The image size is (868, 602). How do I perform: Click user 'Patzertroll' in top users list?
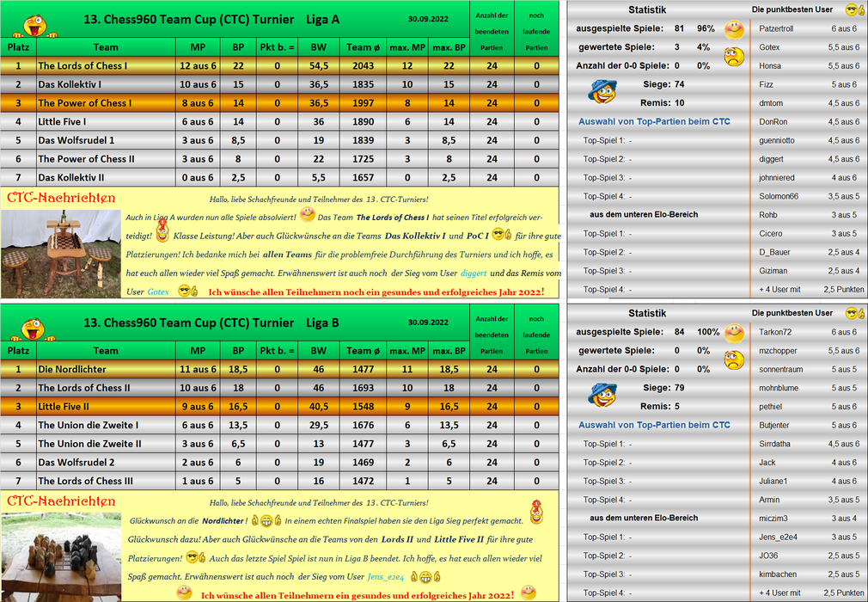[776, 28]
